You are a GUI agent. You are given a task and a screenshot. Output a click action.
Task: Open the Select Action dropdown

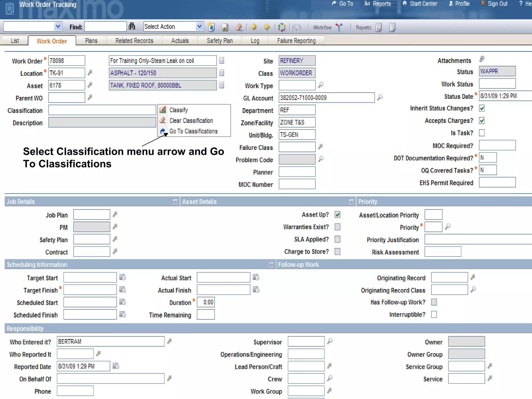click(x=199, y=26)
